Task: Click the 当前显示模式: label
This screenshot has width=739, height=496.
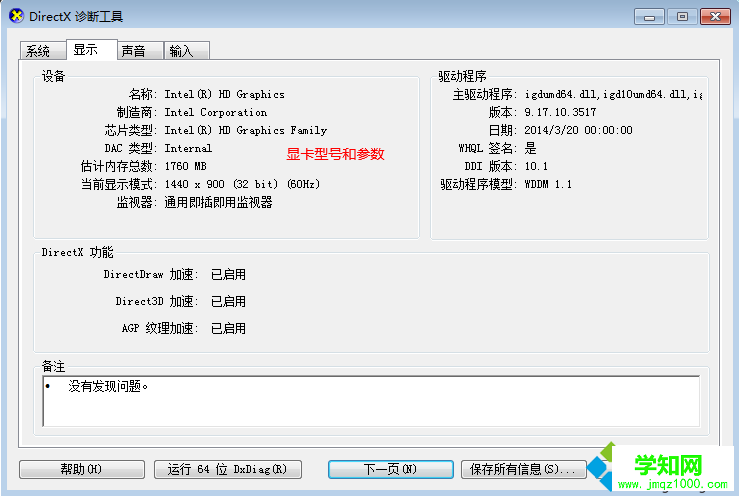Action: coord(119,184)
